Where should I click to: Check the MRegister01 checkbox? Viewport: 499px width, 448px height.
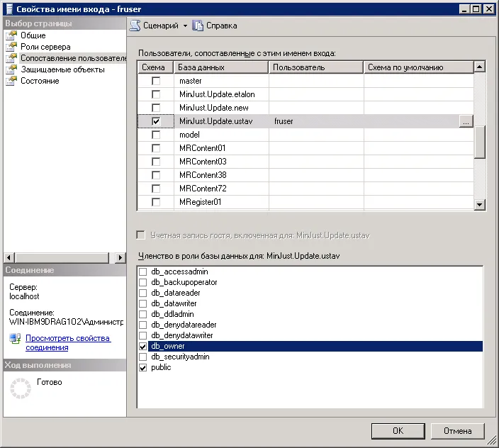156,202
